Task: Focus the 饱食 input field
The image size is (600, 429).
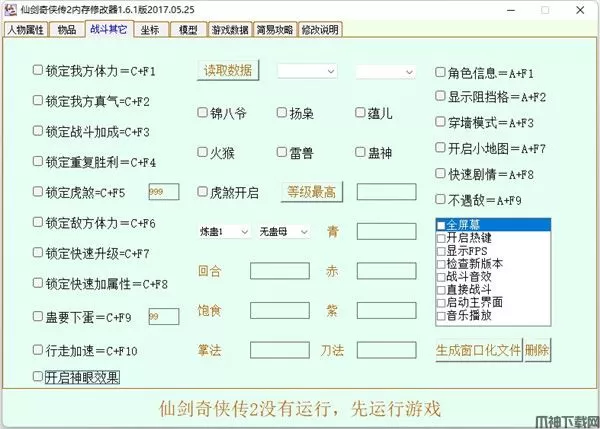Action: point(280,310)
